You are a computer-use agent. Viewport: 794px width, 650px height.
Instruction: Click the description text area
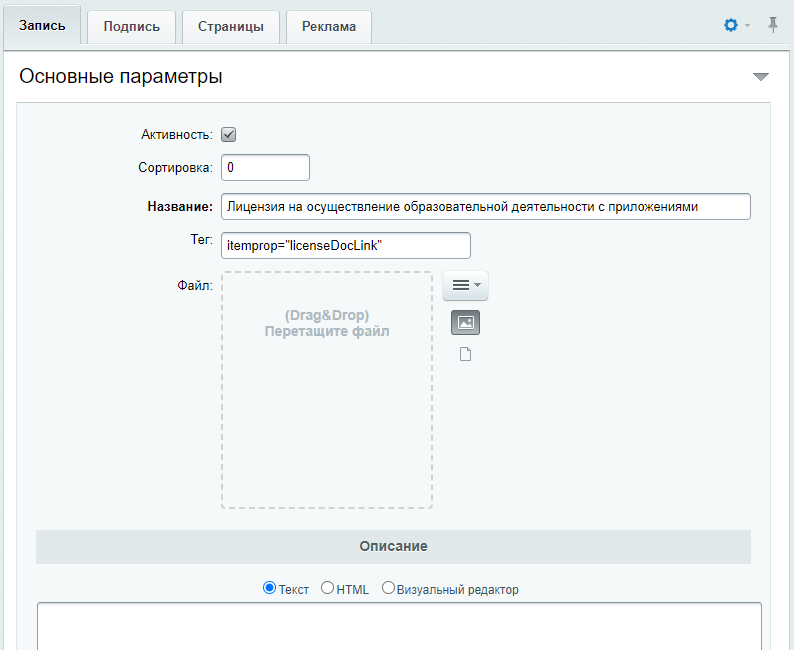[x=399, y=626]
